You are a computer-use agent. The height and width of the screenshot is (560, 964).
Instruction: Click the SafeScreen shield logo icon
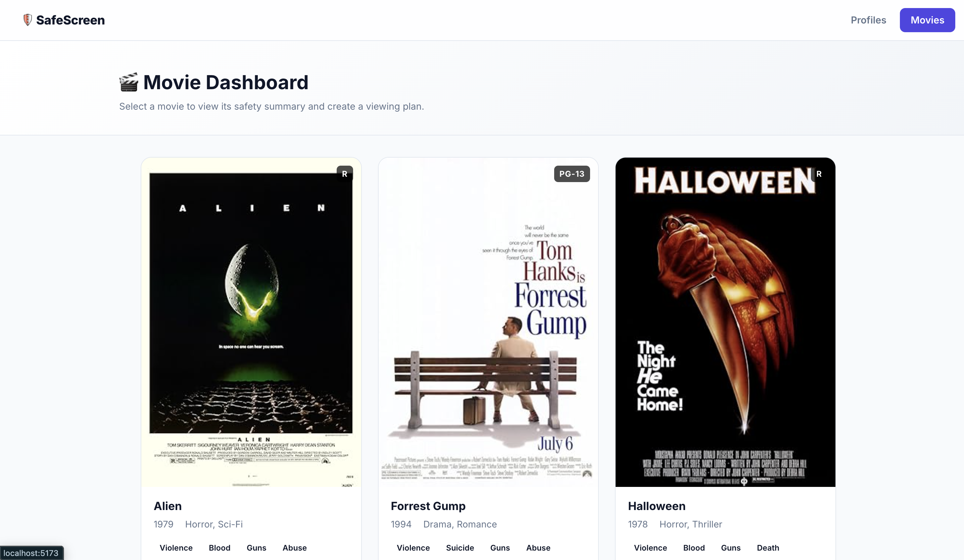coord(28,20)
